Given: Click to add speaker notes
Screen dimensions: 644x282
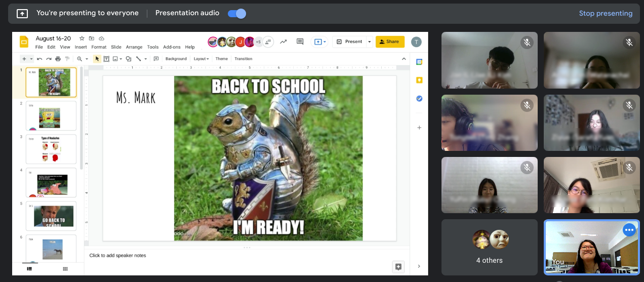Looking at the screenshot, I should tap(117, 255).
